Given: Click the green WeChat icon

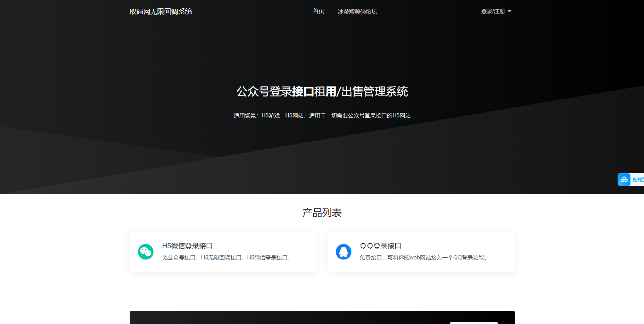Looking at the screenshot, I should click(x=146, y=252).
